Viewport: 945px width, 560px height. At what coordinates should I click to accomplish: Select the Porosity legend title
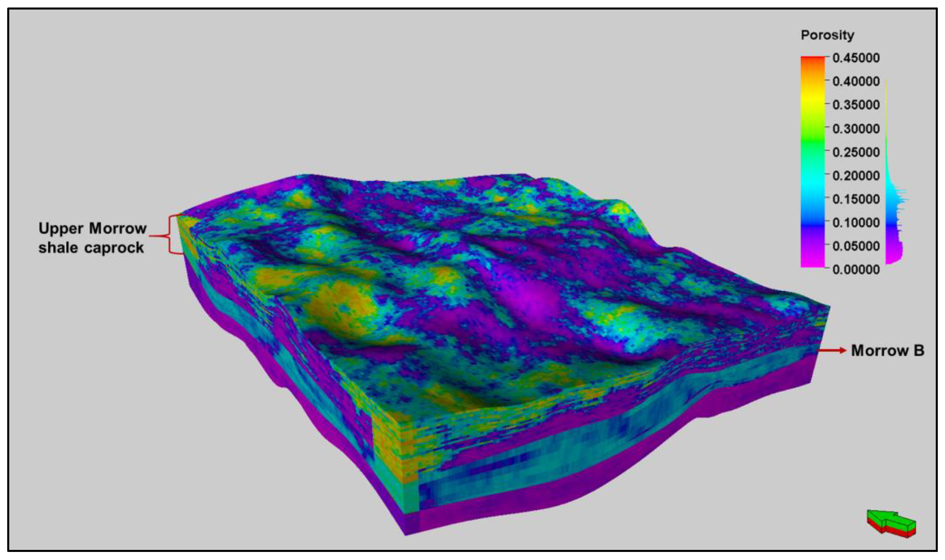pos(827,35)
